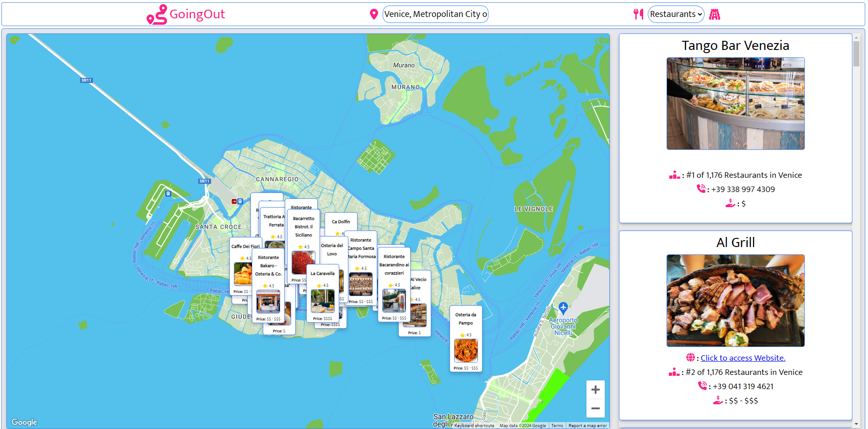Click the Le Vignole label
Image resolution: width=868 pixels, height=429 pixels.
click(534, 209)
